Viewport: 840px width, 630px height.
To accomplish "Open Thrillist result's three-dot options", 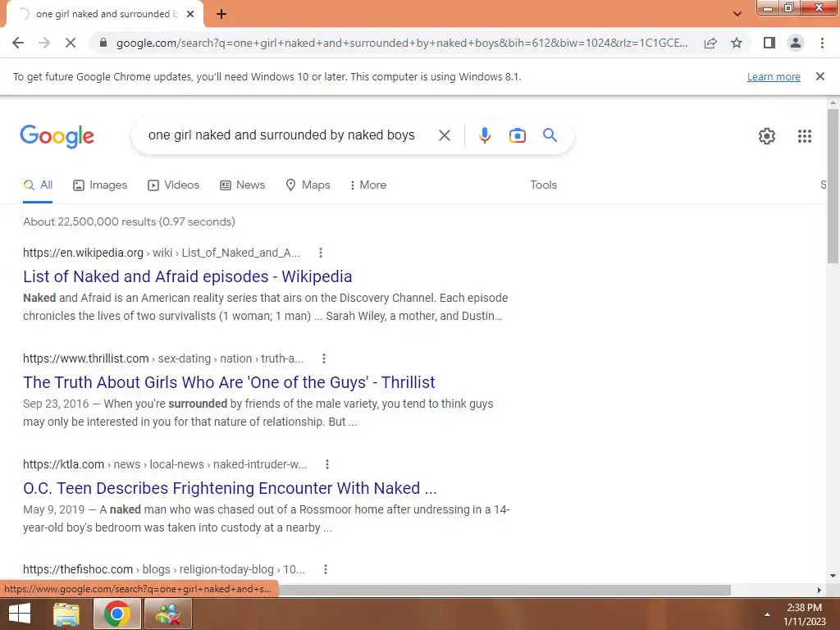I will click(x=323, y=359).
